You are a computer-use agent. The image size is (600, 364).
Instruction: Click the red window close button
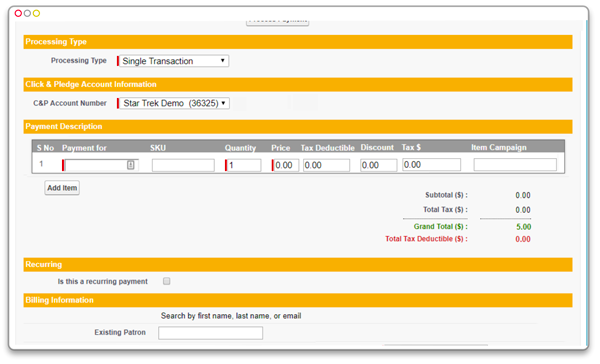point(18,13)
